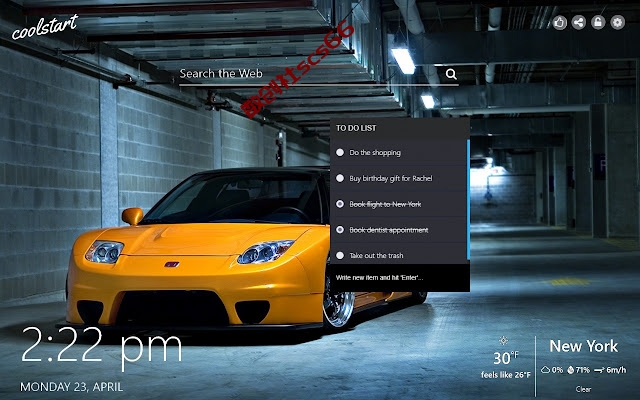This screenshot has width=640, height=400.
Task: Click 'Buy birthday gift for Rachel' text
Action: [x=391, y=178]
